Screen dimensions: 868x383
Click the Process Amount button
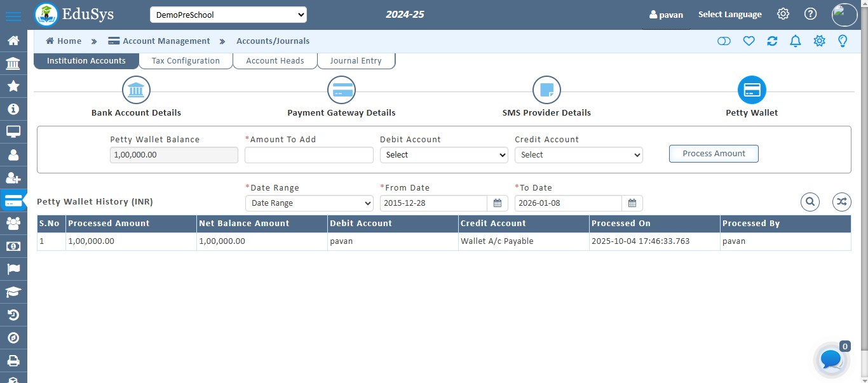click(713, 153)
